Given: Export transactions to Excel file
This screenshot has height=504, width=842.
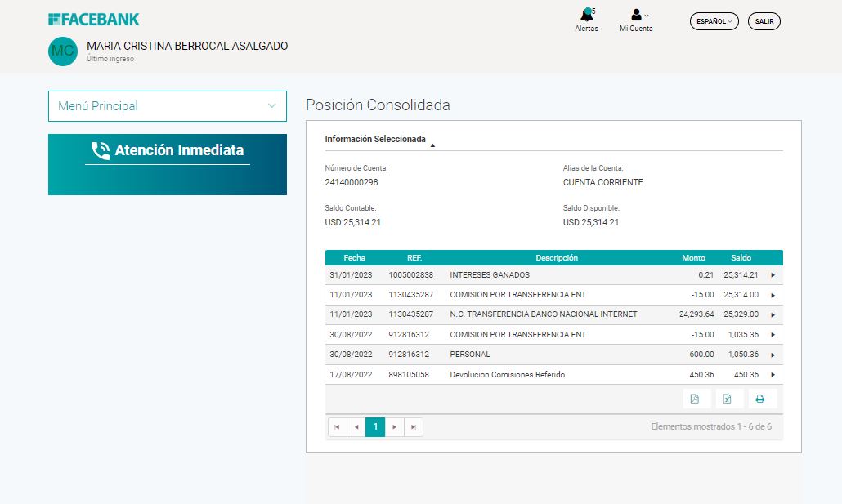Looking at the screenshot, I should point(728,399).
